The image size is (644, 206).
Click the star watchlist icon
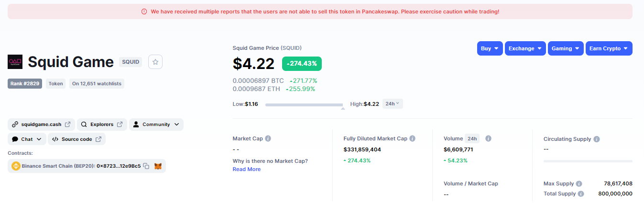(x=156, y=62)
